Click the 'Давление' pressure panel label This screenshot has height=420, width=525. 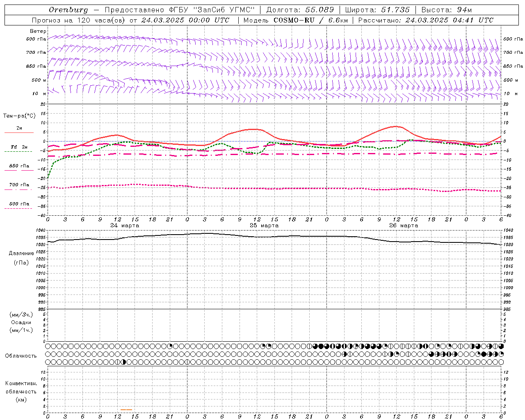(21, 253)
